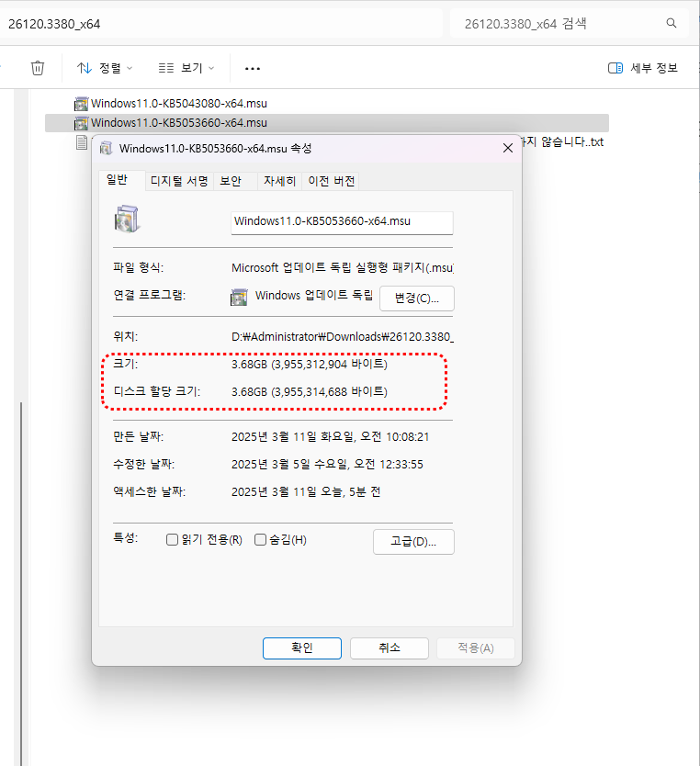Click icon of KB5043080 msu file
The height and width of the screenshot is (766, 700).
click(81, 104)
